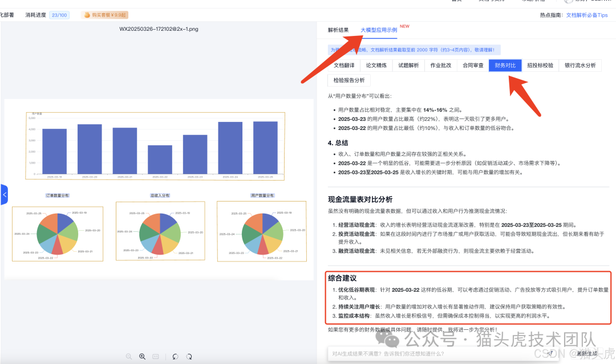Rotate the preview clockwise

pyautogui.click(x=189, y=357)
